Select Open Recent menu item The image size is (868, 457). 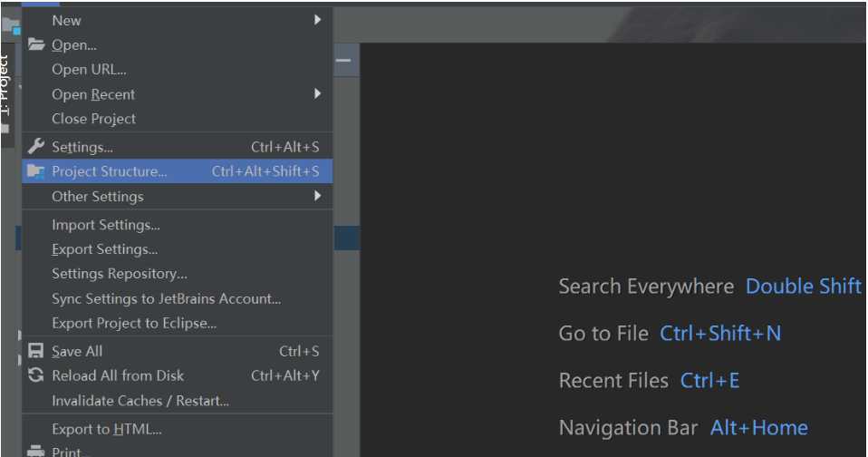coord(178,94)
